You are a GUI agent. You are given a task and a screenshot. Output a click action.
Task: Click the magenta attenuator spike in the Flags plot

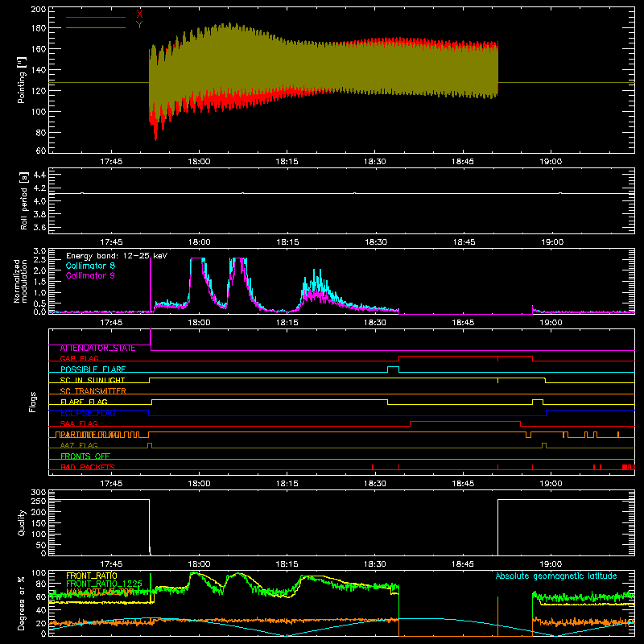151,339
